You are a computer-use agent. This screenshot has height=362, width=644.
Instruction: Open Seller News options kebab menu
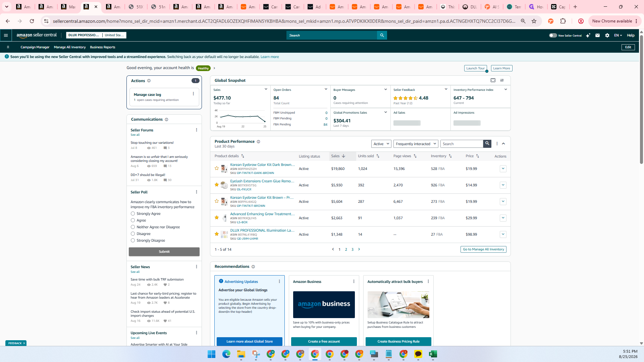coord(197,267)
